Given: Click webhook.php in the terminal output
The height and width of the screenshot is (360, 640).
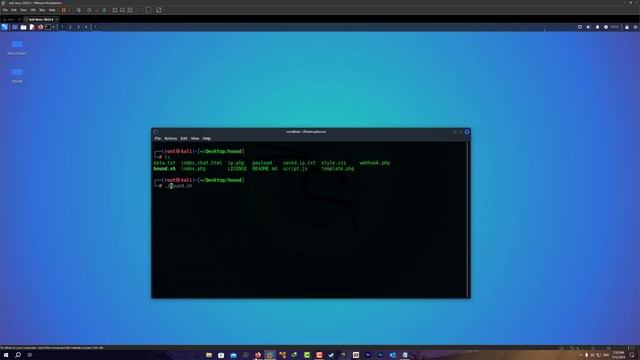Looking at the screenshot, I should (375, 163).
